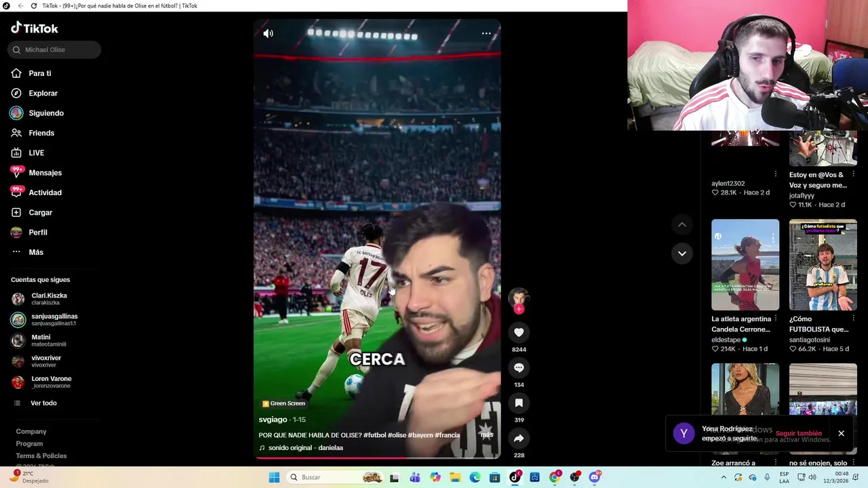Open Actividad notifications

click(x=45, y=192)
